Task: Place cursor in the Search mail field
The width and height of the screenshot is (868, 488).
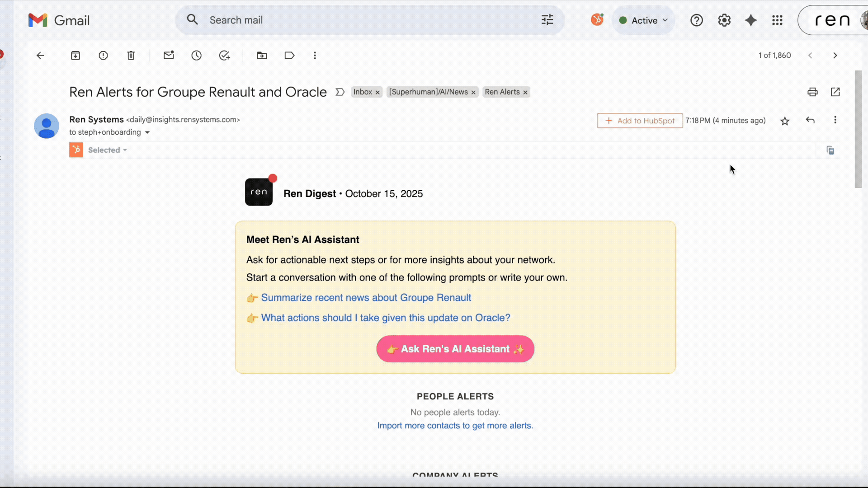Action: pyautogui.click(x=316, y=20)
